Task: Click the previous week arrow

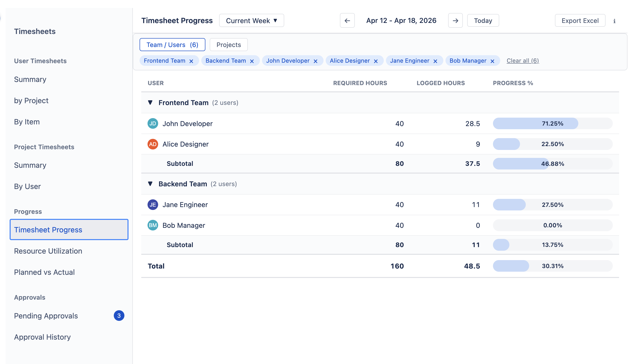Action: point(347,20)
